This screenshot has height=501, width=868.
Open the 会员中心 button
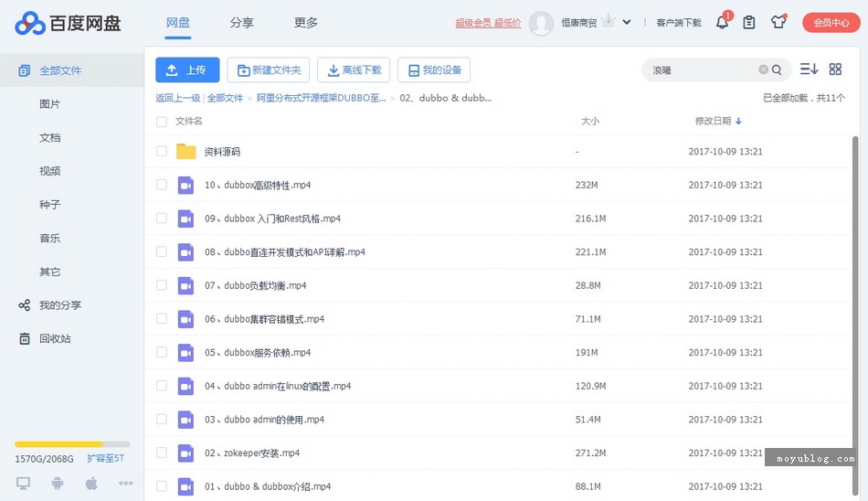tap(831, 23)
